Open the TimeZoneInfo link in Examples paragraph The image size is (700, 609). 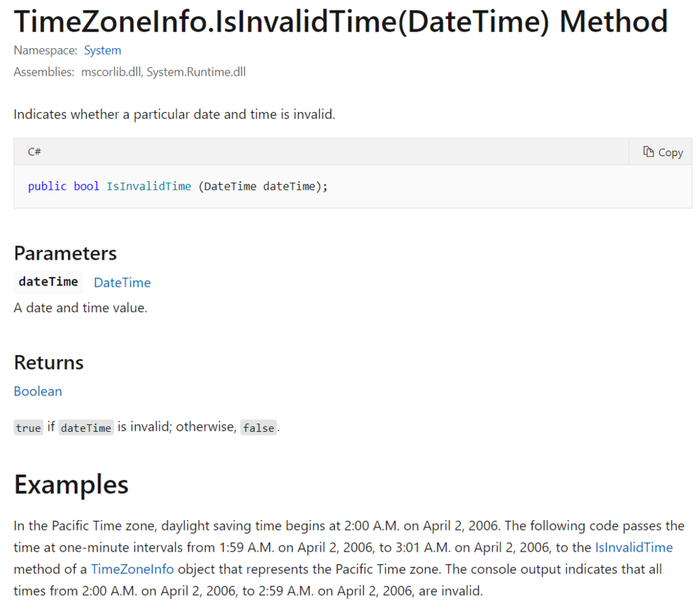click(x=132, y=569)
